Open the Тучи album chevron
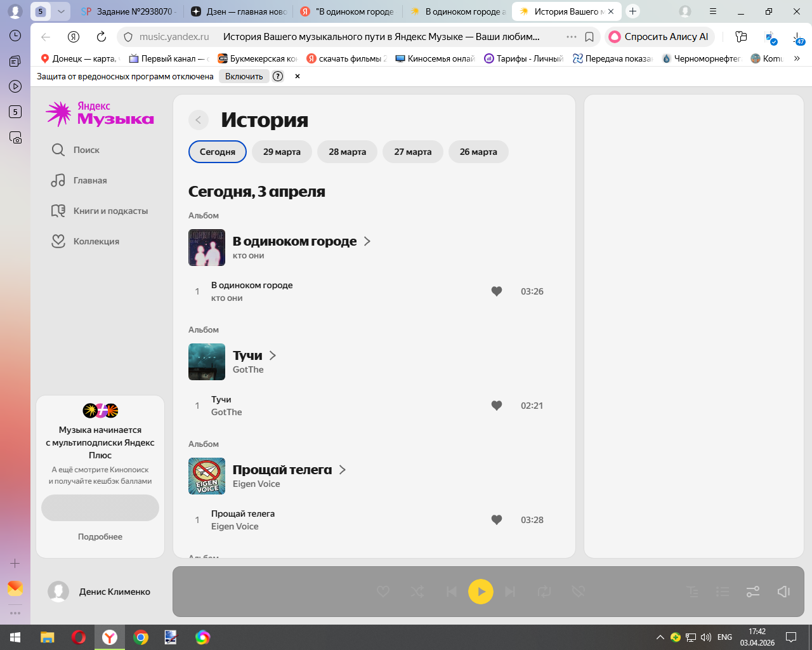Image resolution: width=812 pixels, height=650 pixels. point(273,355)
